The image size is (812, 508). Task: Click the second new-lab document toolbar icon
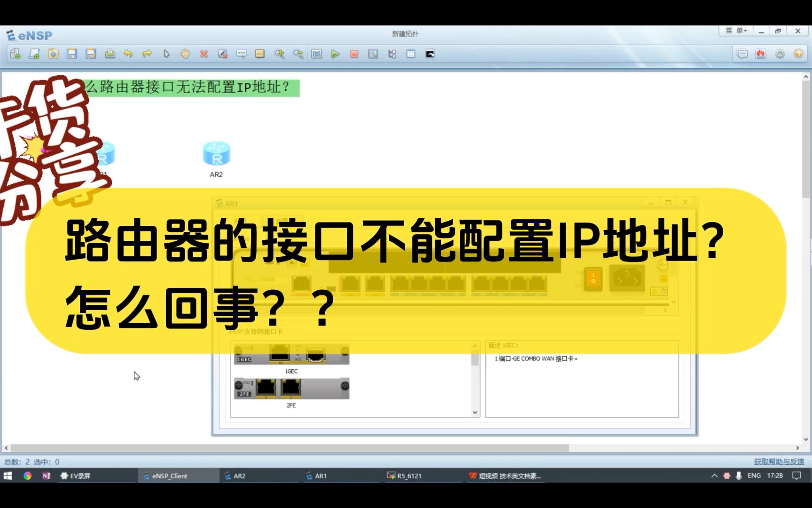(x=34, y=54)
